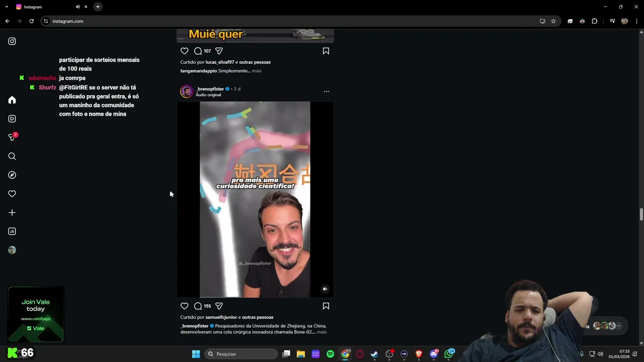Expand _brenopfister caption with mais
This screenshot has height=362, width=644.
coord(321,332)
